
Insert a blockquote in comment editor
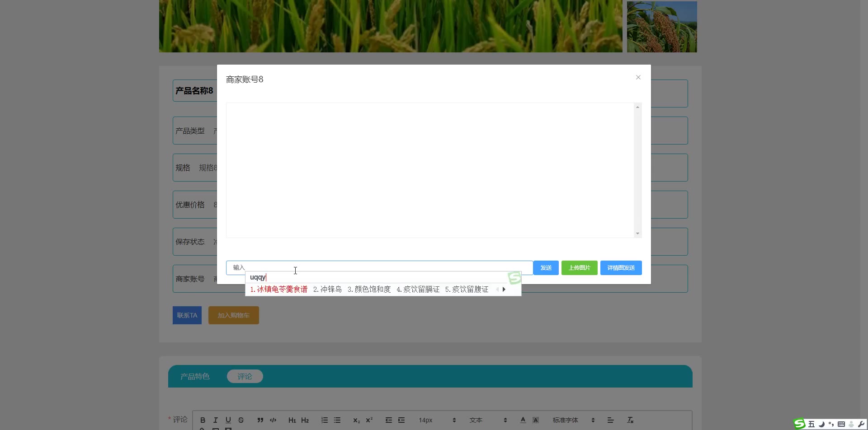click(260, 420)
